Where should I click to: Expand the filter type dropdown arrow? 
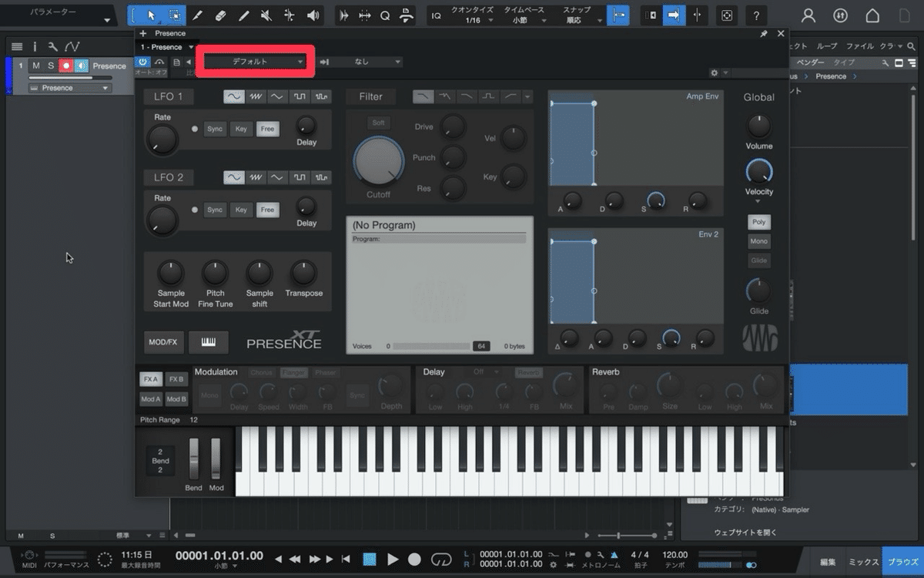(527, 96)
